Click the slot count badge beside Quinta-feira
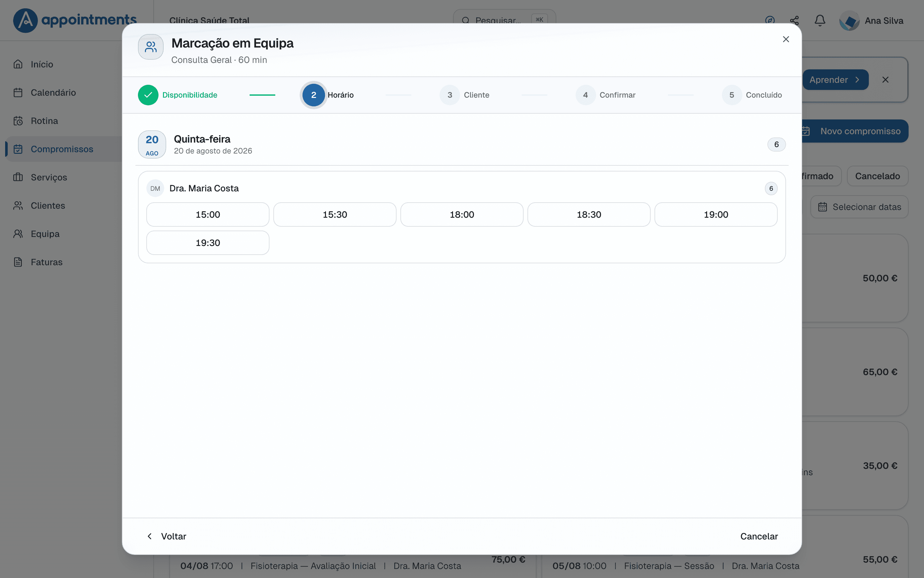Image resolution: width=924 pixels, height=578 pixels. point(776,144)
